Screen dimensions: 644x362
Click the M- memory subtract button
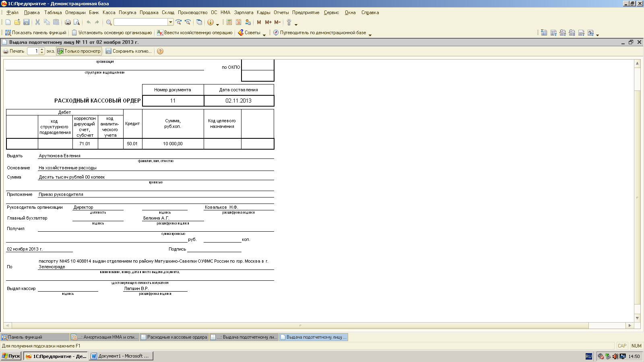[x=277, y=22]
